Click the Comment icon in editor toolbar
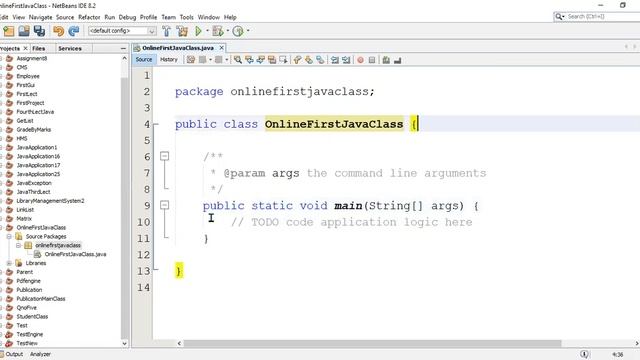Screen dimensions: 640x360 386,60
